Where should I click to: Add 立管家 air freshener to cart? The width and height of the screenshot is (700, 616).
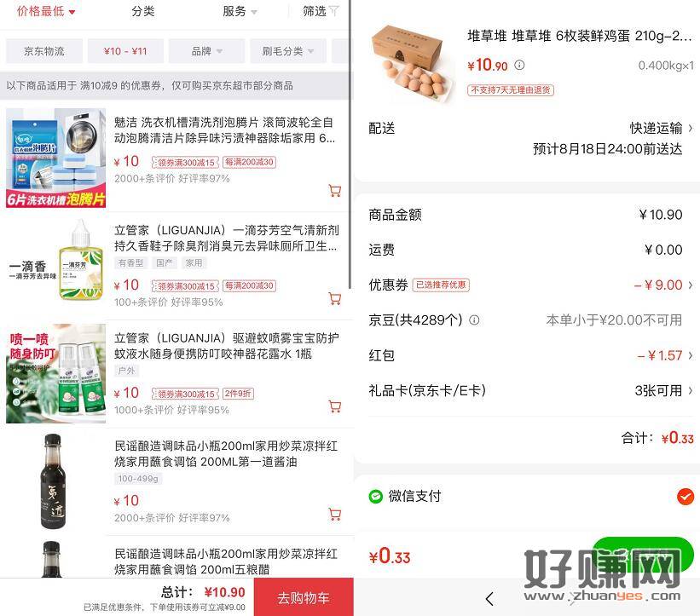(335, 298)
